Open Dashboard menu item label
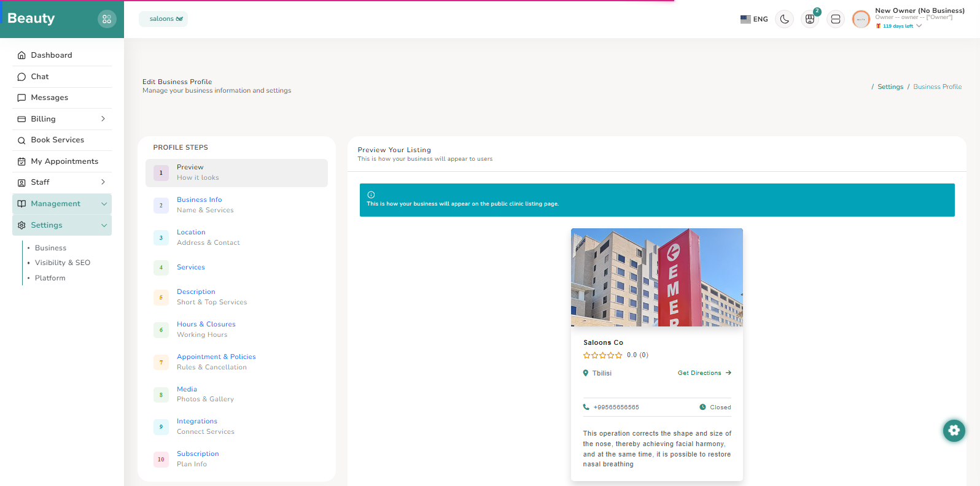This screenshot has width=980, height=486. pos(52,55)
